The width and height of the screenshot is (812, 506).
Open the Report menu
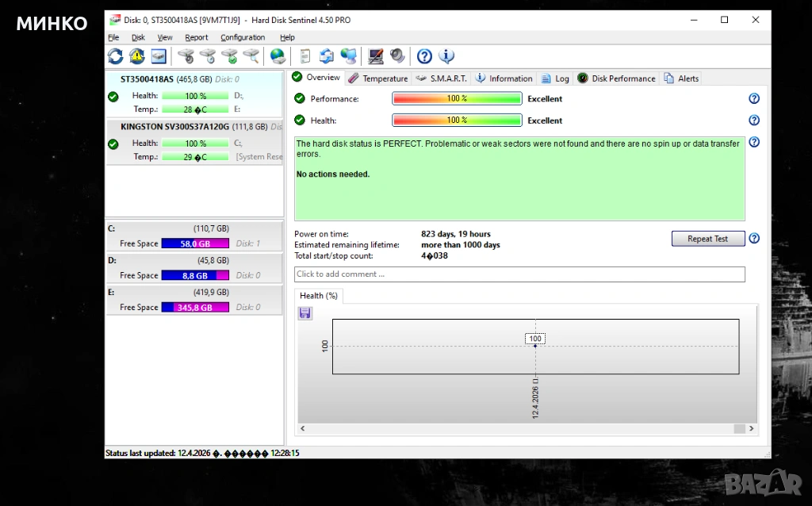[197, 37]
